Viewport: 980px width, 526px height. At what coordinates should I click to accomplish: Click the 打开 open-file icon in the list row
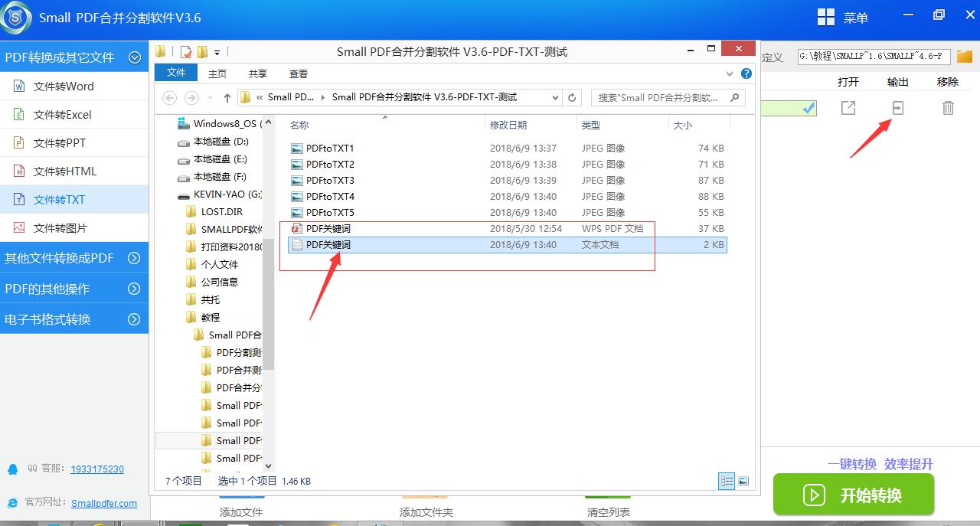click(848, 108)
